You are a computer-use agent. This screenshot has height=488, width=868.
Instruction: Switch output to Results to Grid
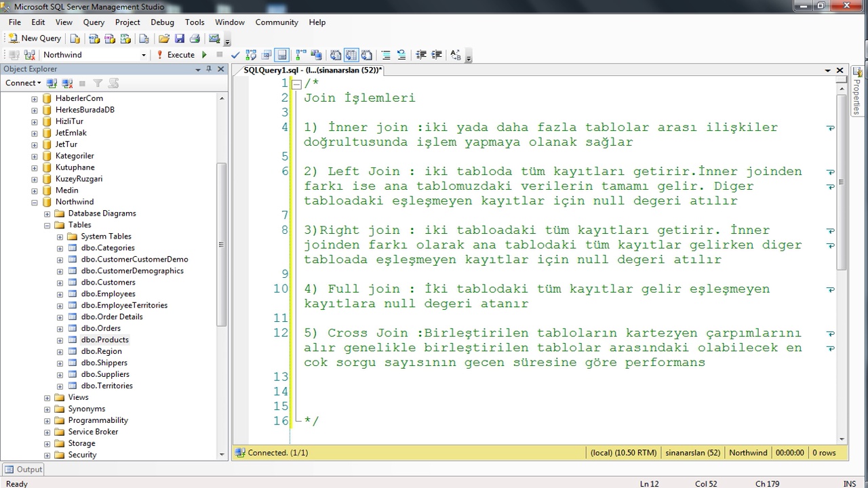(351, 55)
